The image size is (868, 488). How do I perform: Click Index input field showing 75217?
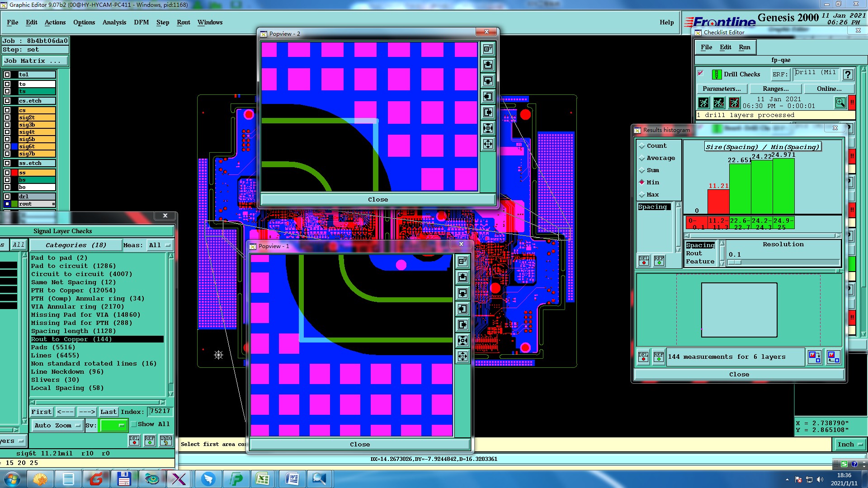(160, 412)
